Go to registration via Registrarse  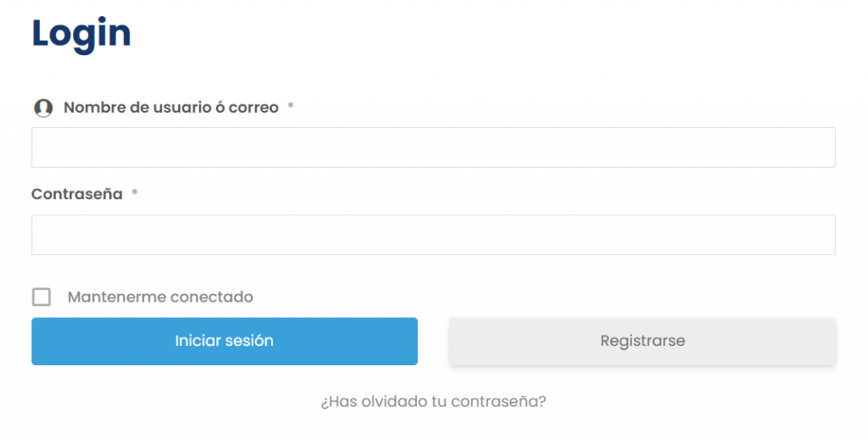coord(643,342)
